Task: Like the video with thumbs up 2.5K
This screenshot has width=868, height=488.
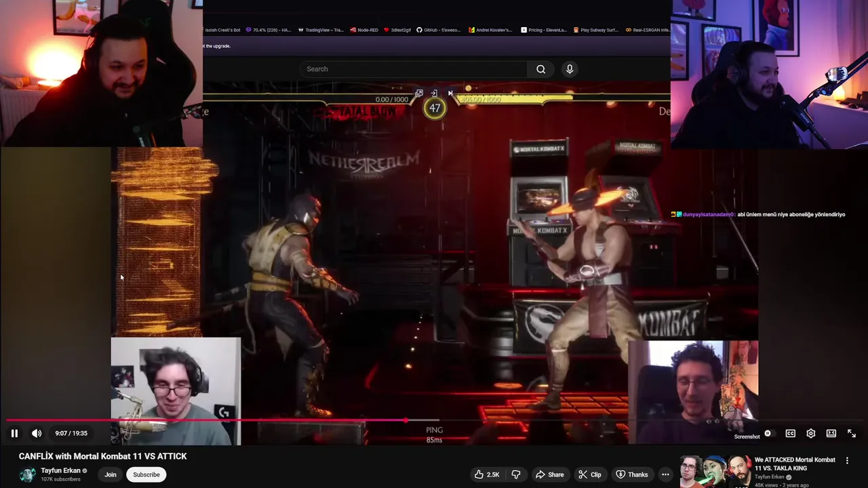Action: tap(488, 474)
